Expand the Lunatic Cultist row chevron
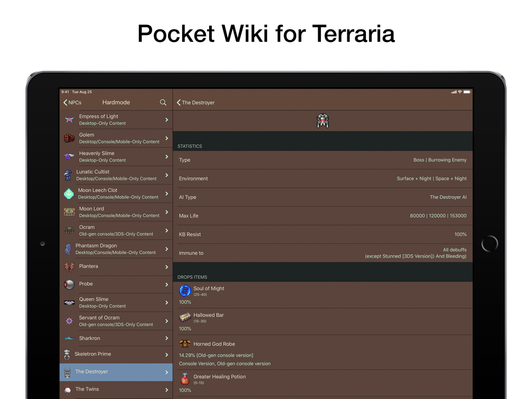Screen dimensions: 532x399 tap(167, 175)
